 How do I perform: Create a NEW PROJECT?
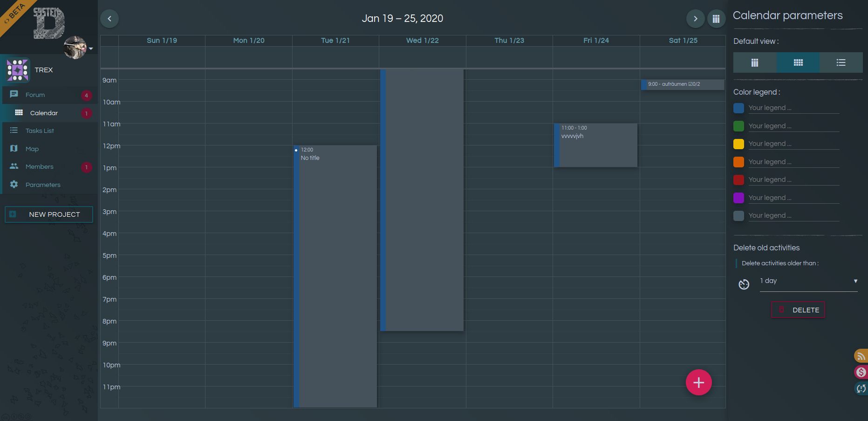[48, 214]
